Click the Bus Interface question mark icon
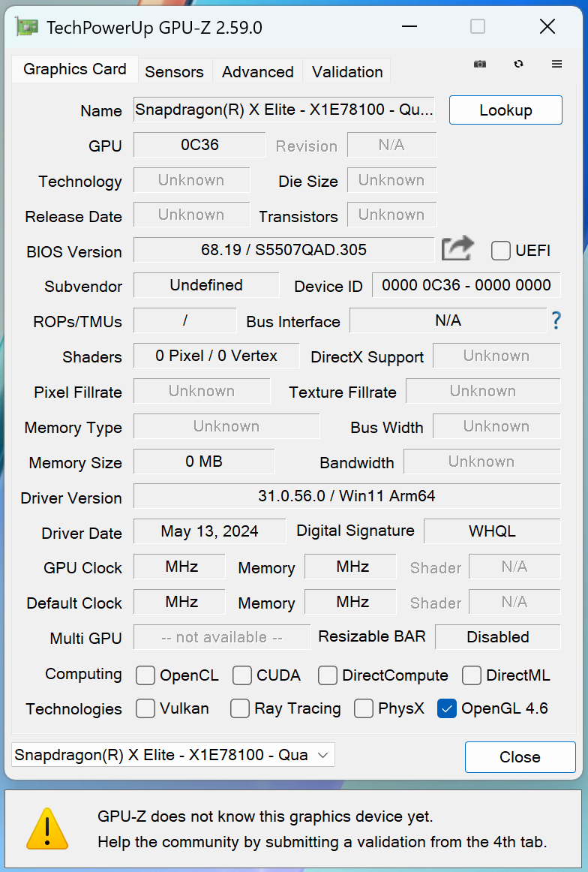The width and height of the screenshot is (588, 872). (x=556, y=321)
